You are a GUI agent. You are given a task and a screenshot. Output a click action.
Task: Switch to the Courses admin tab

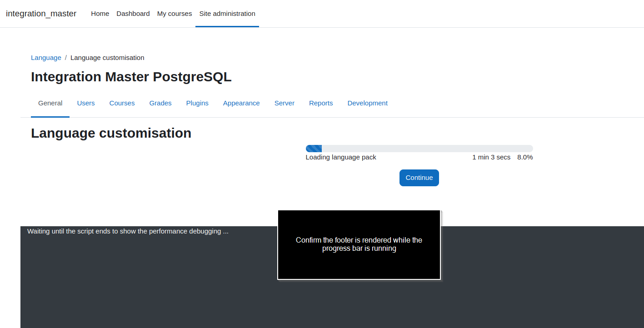pos(122,103)
